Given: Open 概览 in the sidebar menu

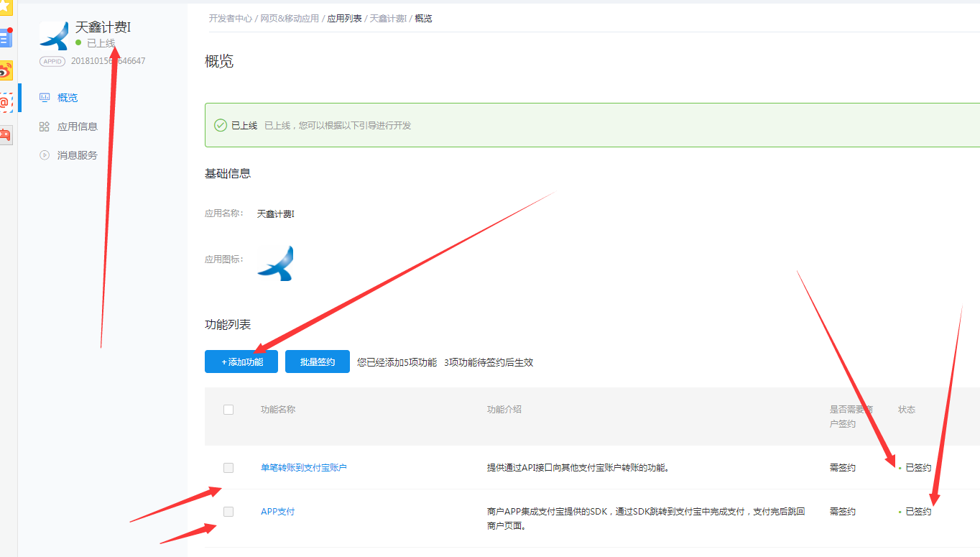Looking at the screenshot, I should click(68, 98).
